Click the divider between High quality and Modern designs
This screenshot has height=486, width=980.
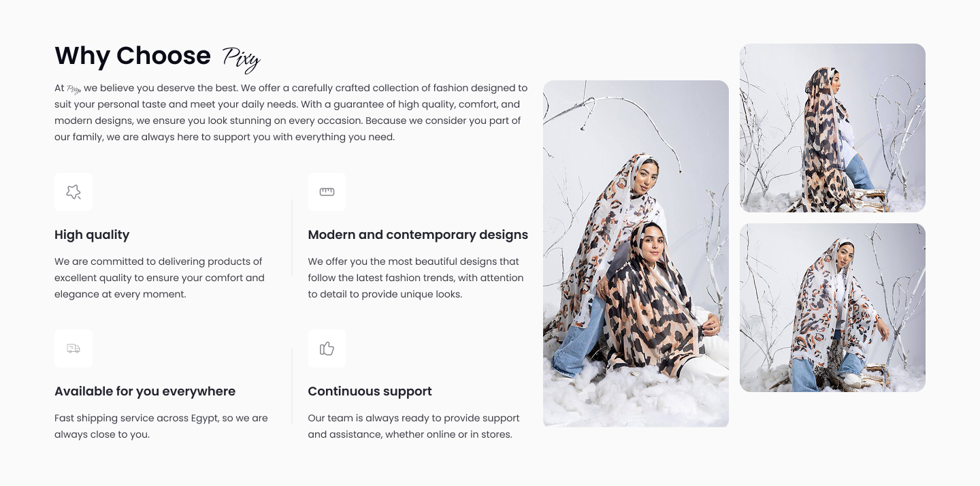coord(292,237)
